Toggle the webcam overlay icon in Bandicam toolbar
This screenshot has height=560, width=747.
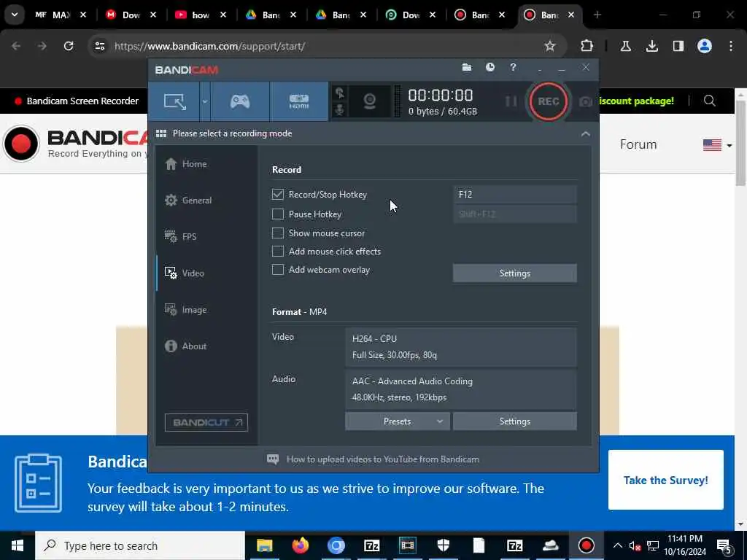(370, 101)
